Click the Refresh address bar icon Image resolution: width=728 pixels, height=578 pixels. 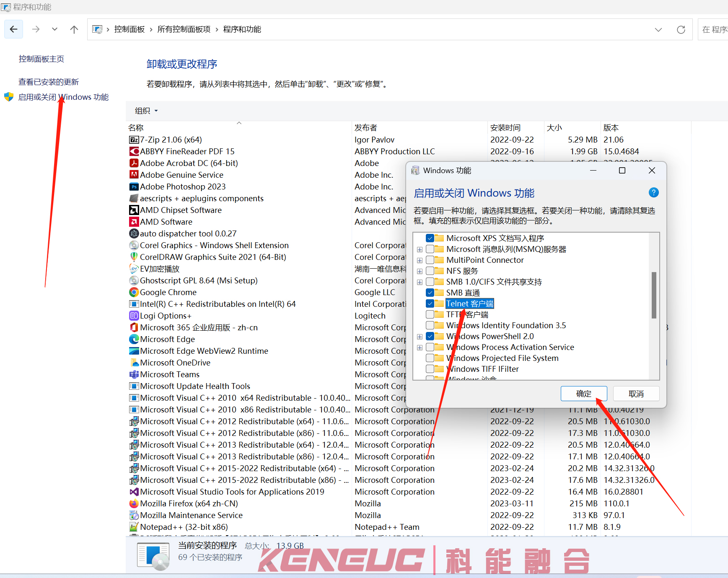pos(681,29)
